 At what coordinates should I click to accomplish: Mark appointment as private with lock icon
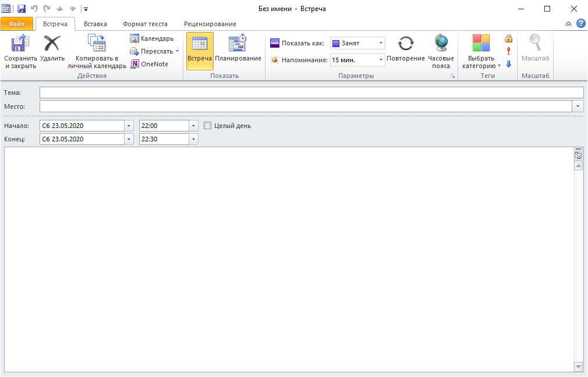coord(508,39)
